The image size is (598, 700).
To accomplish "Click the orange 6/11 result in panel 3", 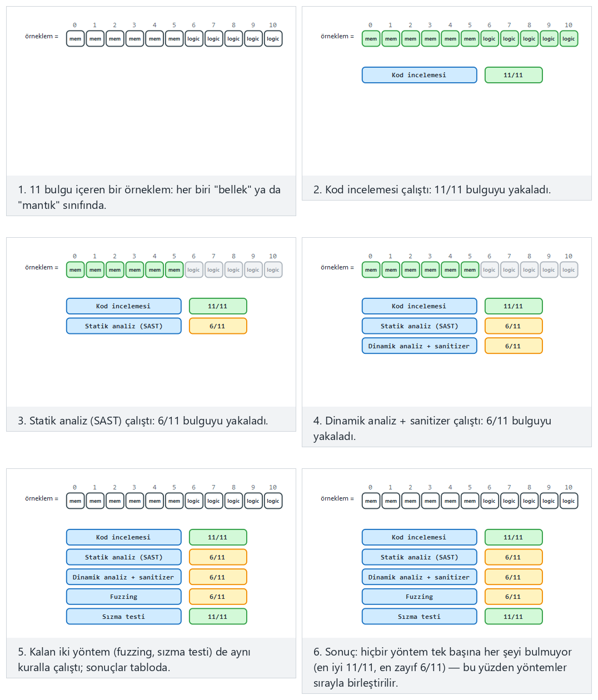I will pyautogui.click(x=218, y=326).
